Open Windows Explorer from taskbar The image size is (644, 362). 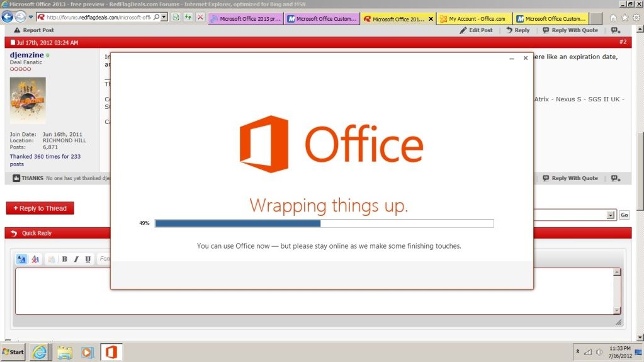[x=64, y=352]
